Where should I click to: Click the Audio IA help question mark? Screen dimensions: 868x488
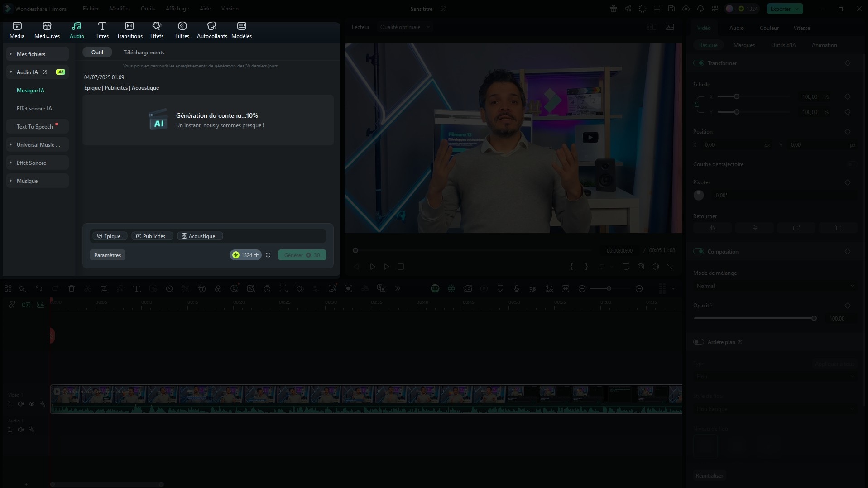(x=45, y=72)
